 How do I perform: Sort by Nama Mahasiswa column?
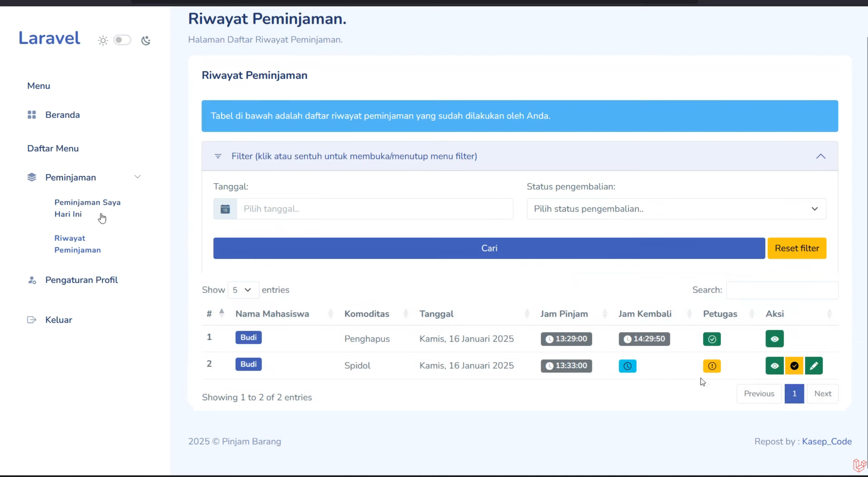[x=284, y=314]
